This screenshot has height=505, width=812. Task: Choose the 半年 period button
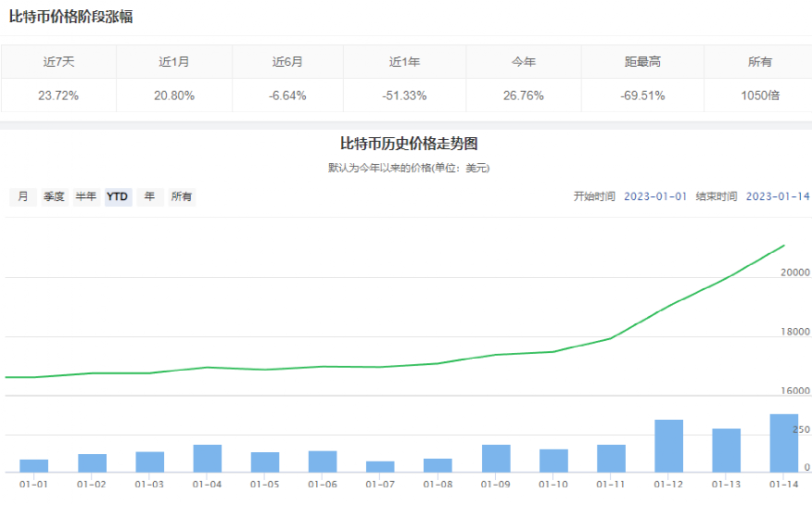[x=85, y=196]
